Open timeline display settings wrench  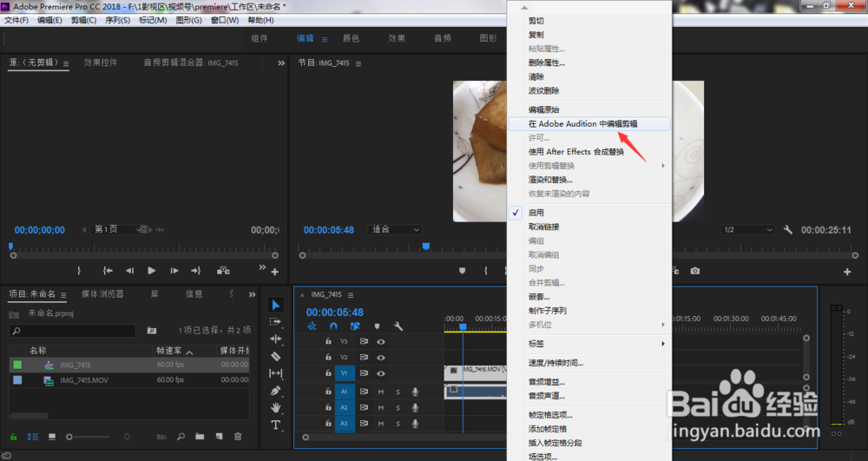click(x=398, y=326)
